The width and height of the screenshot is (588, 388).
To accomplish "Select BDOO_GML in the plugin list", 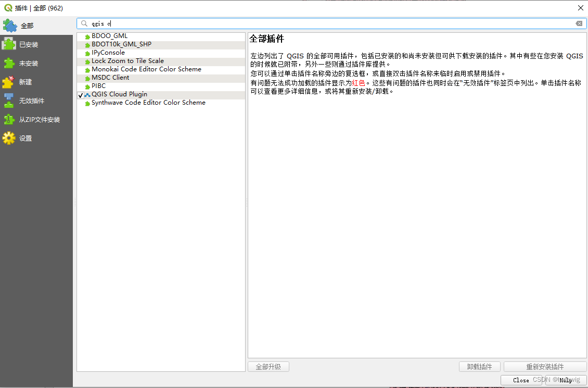I will coord(109,36).
